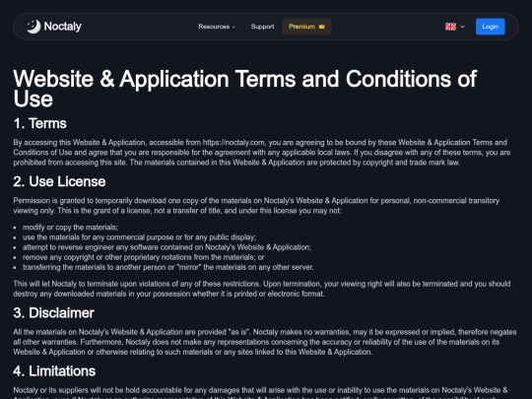
Task: Click the UK flag language icon
Action: (450, 27)
